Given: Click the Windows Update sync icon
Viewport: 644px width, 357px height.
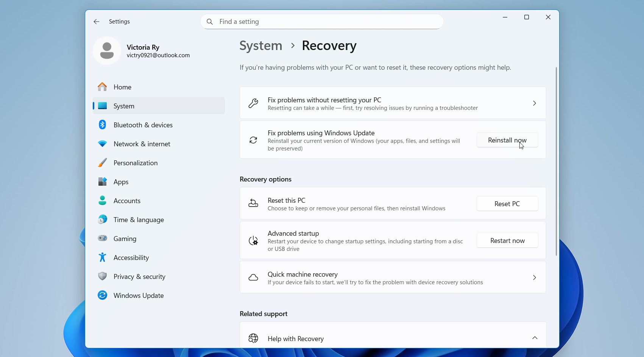Looking at the screenshot, I should point(102,295).
